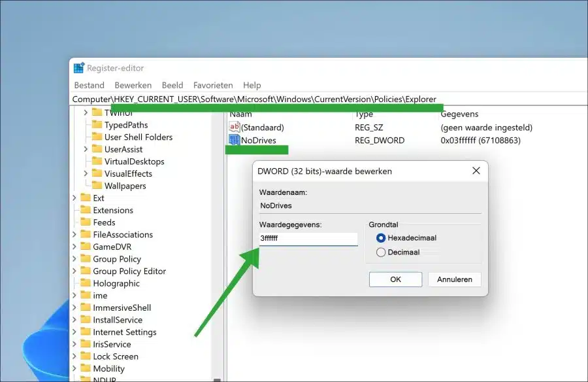The image size is (588, 382).
Task: Expand the FileAssociations key
Action: (x=74, y=234)
